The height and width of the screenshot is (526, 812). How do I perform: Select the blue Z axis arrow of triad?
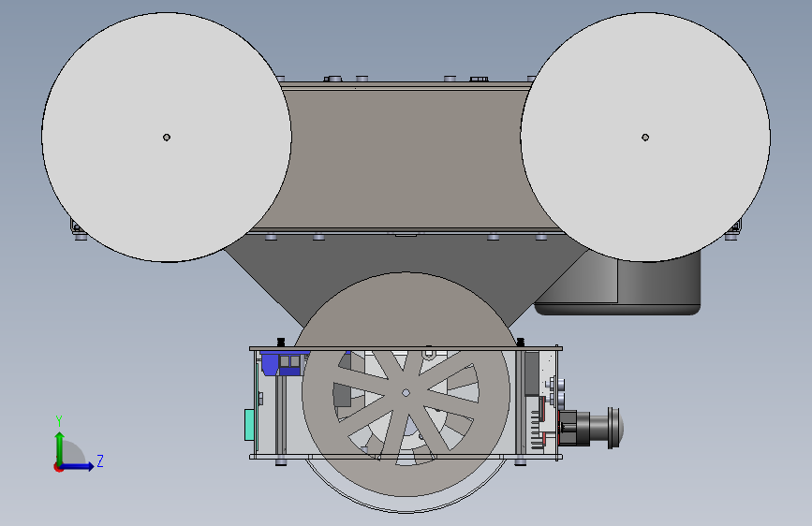point(78,466)
